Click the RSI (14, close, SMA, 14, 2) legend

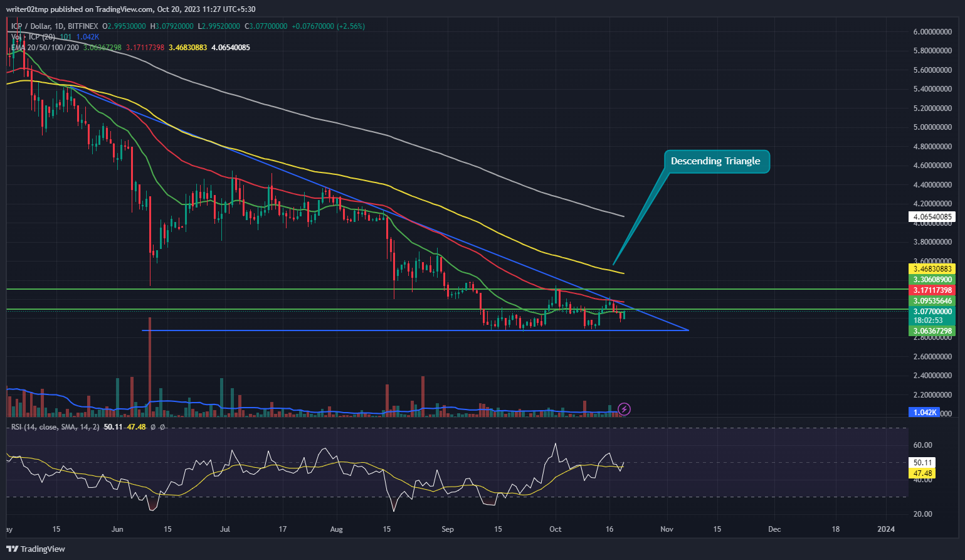[x=55, y=427]
